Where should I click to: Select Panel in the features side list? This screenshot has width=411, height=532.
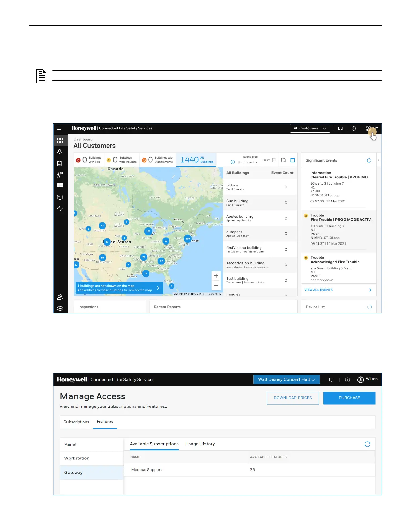[91, 444]
